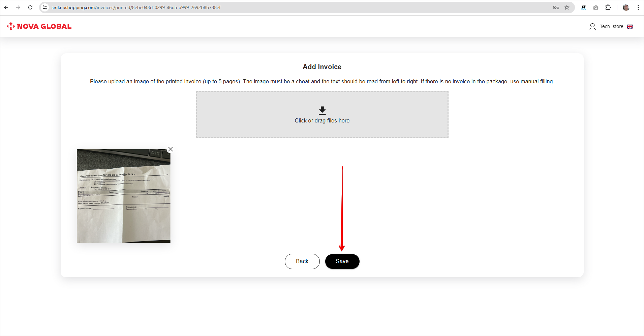Click the user profile icon
644x336 pixels.
pos(592,27)
